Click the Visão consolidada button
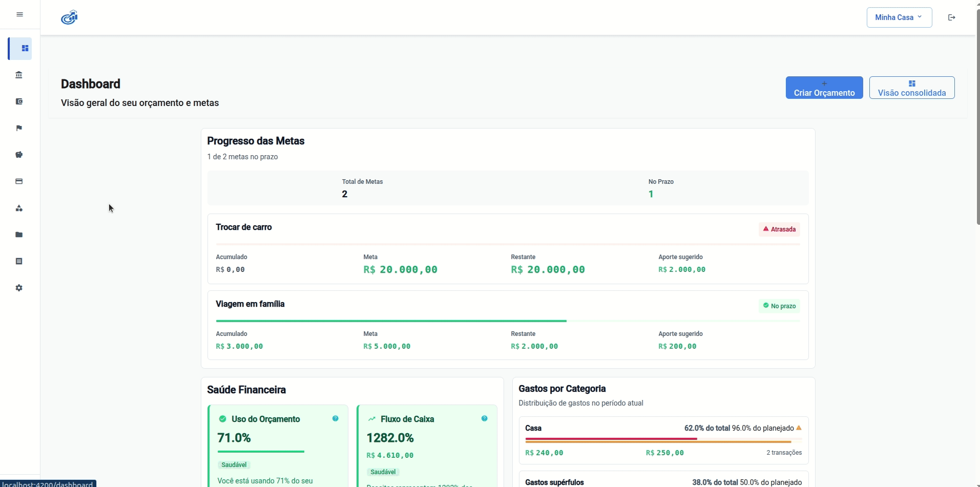This screenshot has height=487, width=980. click(911, 88)
